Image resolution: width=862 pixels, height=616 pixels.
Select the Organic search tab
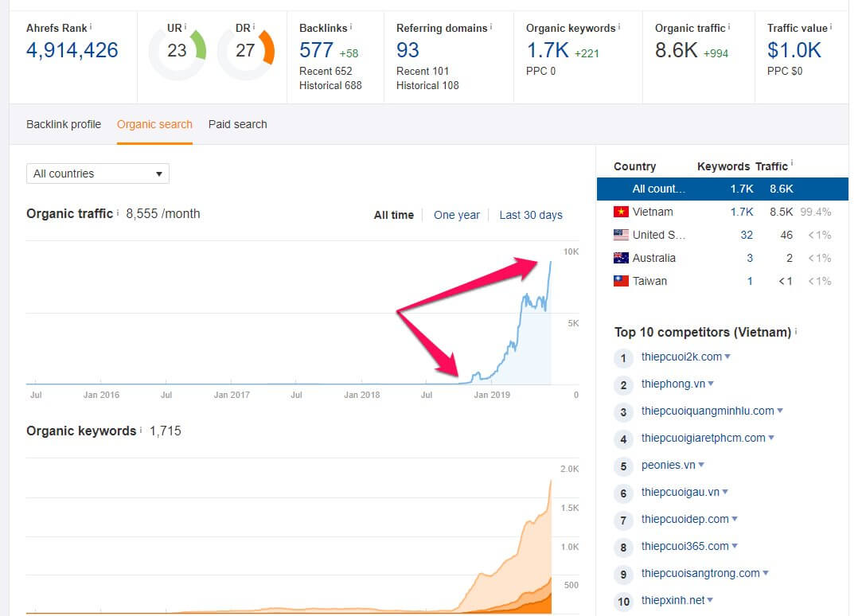154,124
